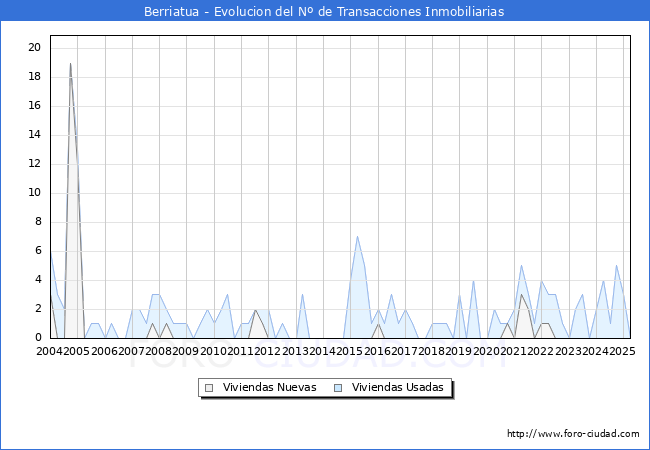The height and width of the screenshot is (450, 650).
Task: Click the used homes peak of 7 in 2015
Action: tap(357, 237)
